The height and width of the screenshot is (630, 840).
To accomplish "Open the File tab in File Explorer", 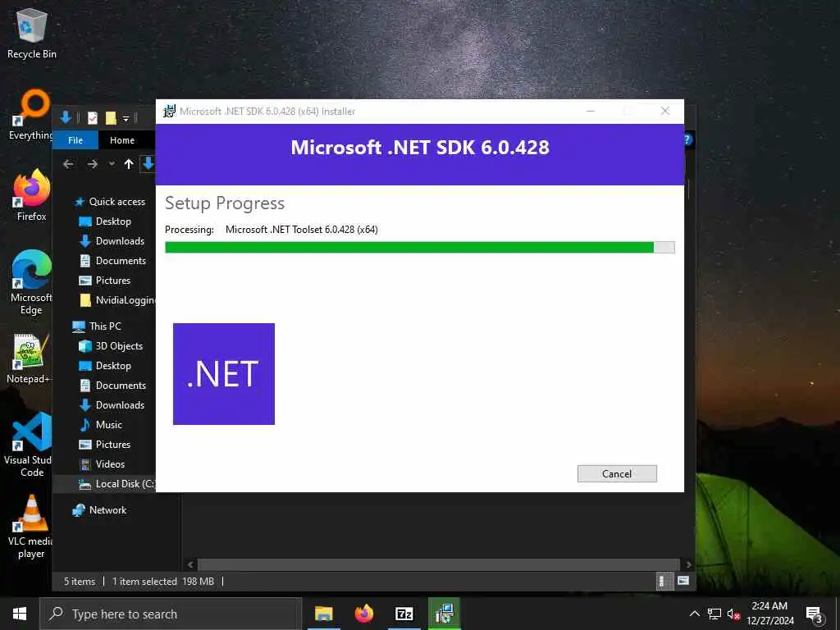I will click(75, 140).
